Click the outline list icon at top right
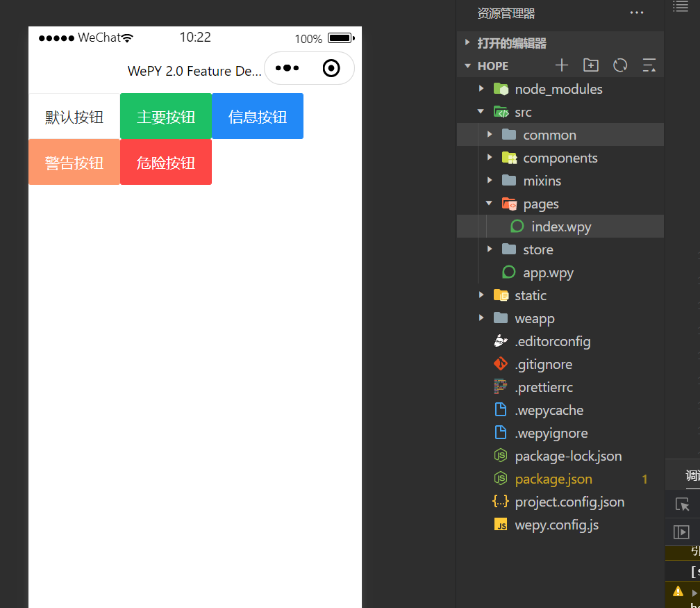This screenshot has height=608, width=700. click(681, 6)
